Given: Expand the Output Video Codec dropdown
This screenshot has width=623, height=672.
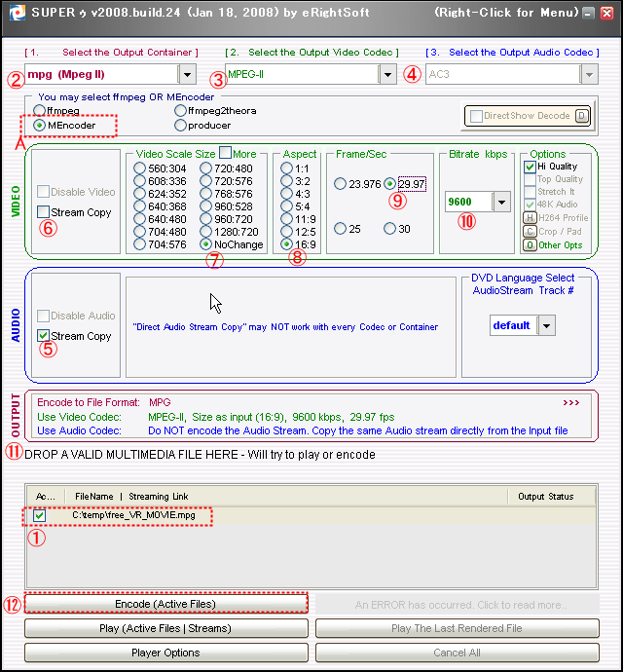Looking at the screenshot, I should [x=387, y=74].
